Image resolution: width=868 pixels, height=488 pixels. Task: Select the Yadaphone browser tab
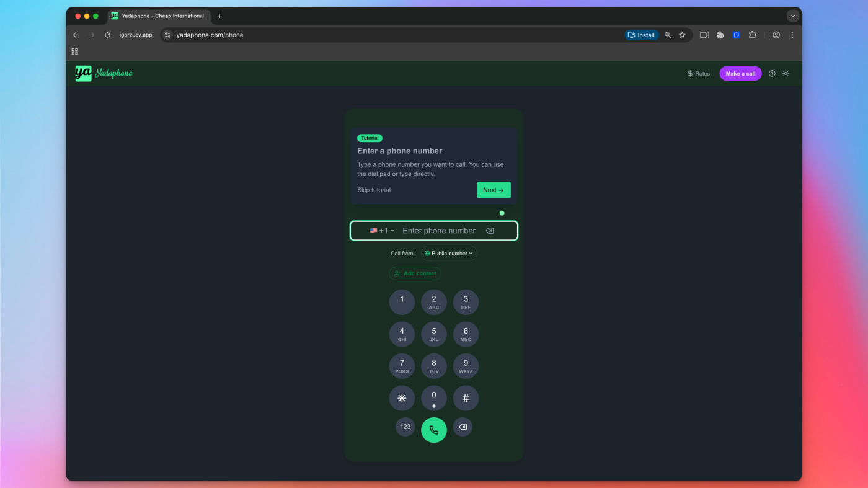coord(159,16)
